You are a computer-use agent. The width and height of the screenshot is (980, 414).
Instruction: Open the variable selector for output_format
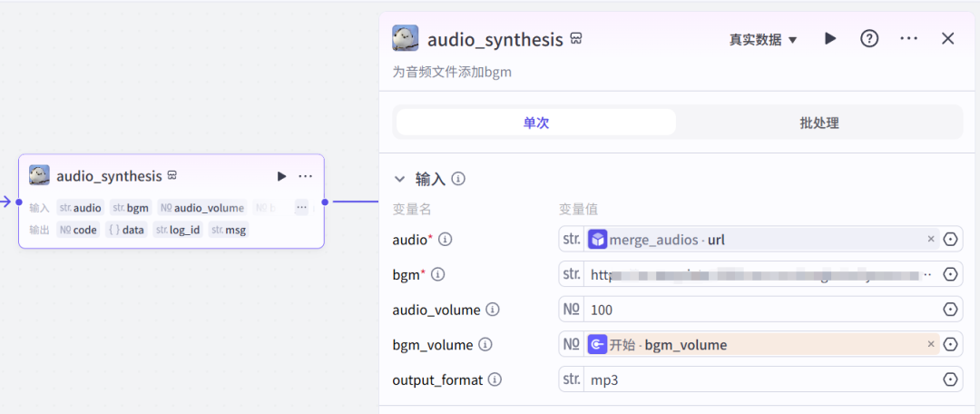(x=951, y=380)
